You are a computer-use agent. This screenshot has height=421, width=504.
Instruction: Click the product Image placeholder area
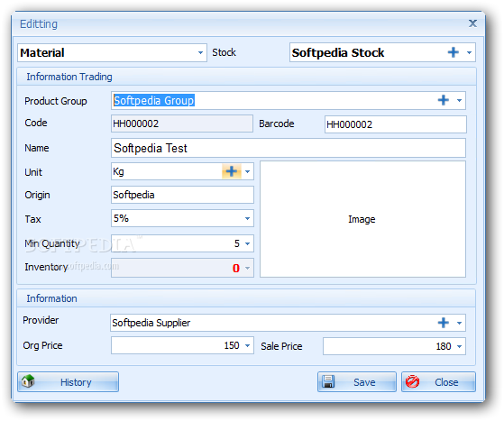(x=362, y=219)
